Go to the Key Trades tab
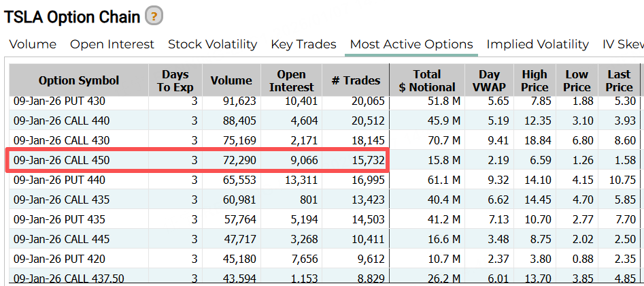Image resolution: width=644 pixels, height=286 pixels. [x=303, y=44]
